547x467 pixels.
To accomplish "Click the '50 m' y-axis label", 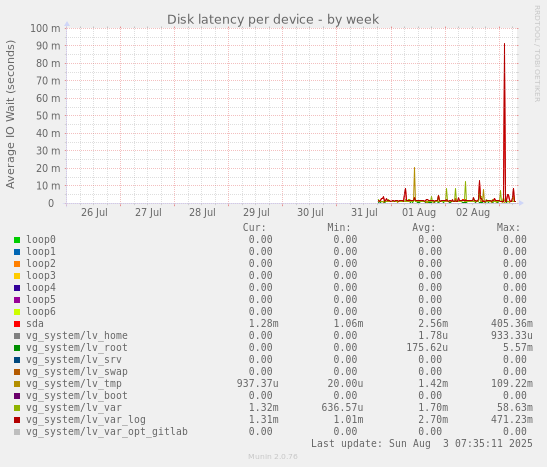I will pyautogui.click(x=48, y=116).
